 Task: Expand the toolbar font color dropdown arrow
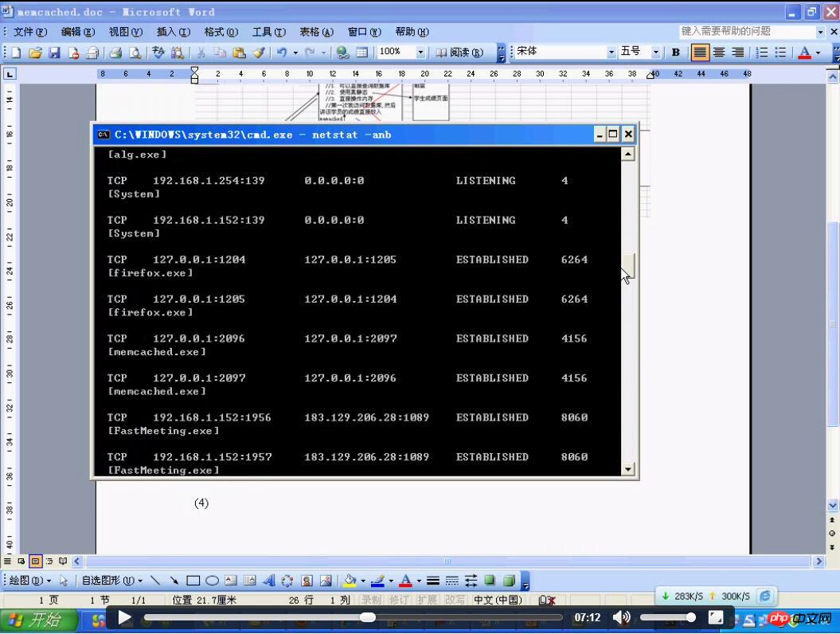click(x=819, y=53)
